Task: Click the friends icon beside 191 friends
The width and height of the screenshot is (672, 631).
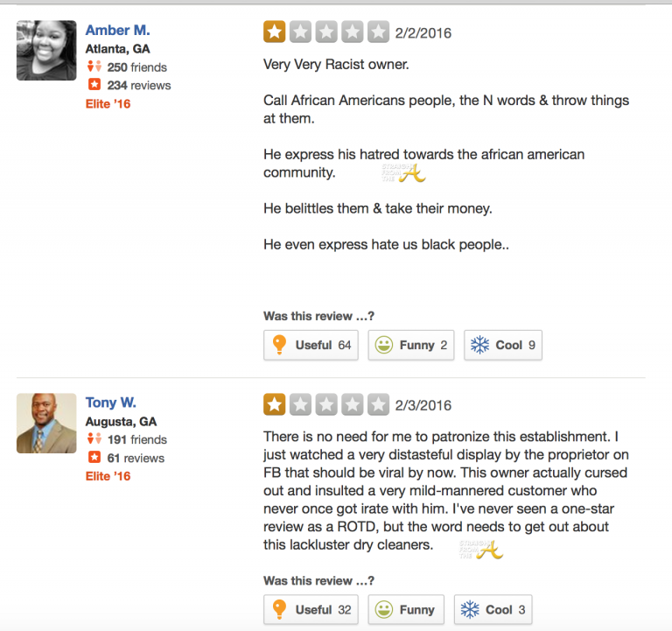Action: [x=93, y=440]
